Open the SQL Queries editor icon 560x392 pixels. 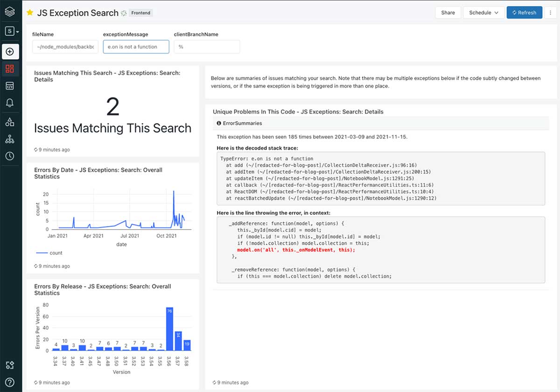click(x=10, y=86)
